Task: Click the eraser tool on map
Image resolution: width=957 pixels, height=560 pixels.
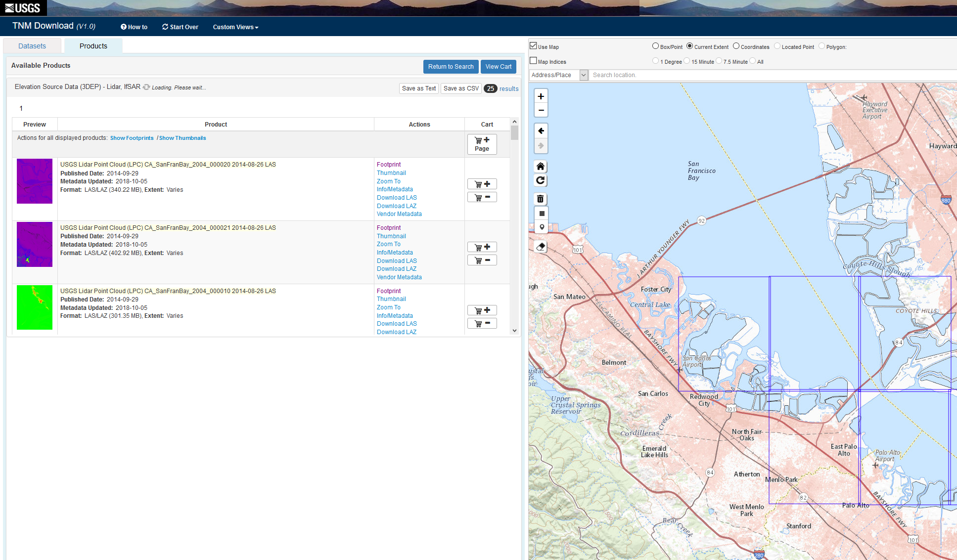Action: coord(541,247)
